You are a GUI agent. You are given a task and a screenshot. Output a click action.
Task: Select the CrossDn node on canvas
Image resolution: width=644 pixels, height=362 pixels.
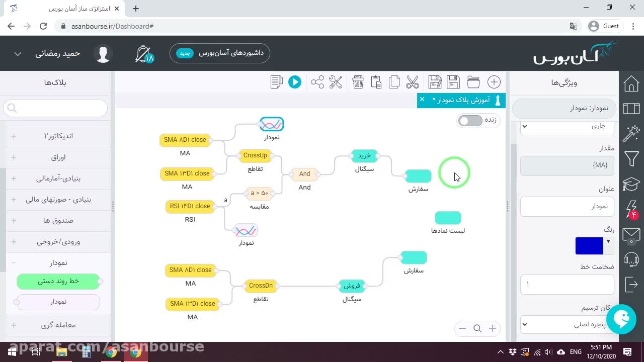coord(261,286)
